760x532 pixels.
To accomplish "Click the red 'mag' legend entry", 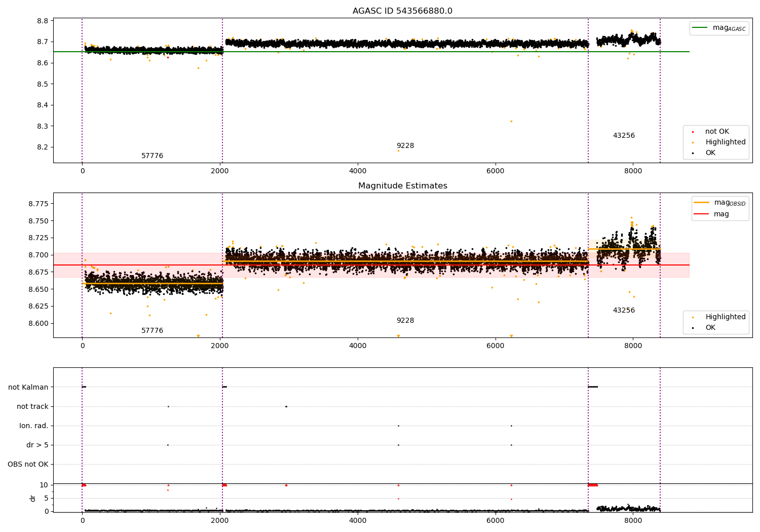I will 711,214.
